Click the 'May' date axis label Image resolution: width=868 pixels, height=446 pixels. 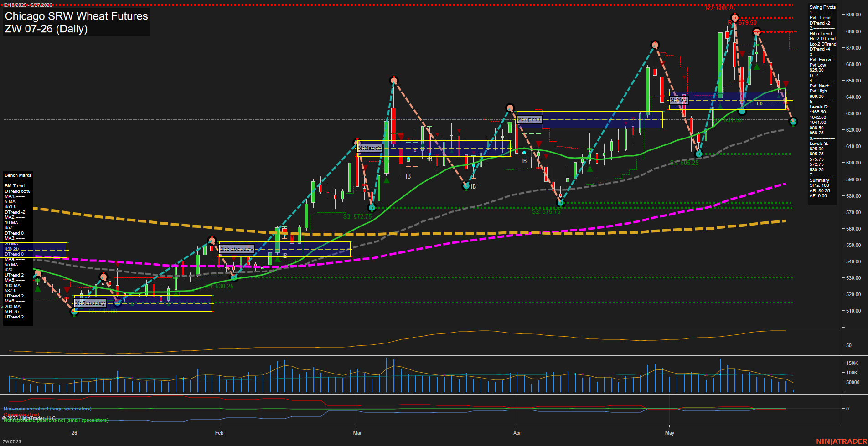670,433
